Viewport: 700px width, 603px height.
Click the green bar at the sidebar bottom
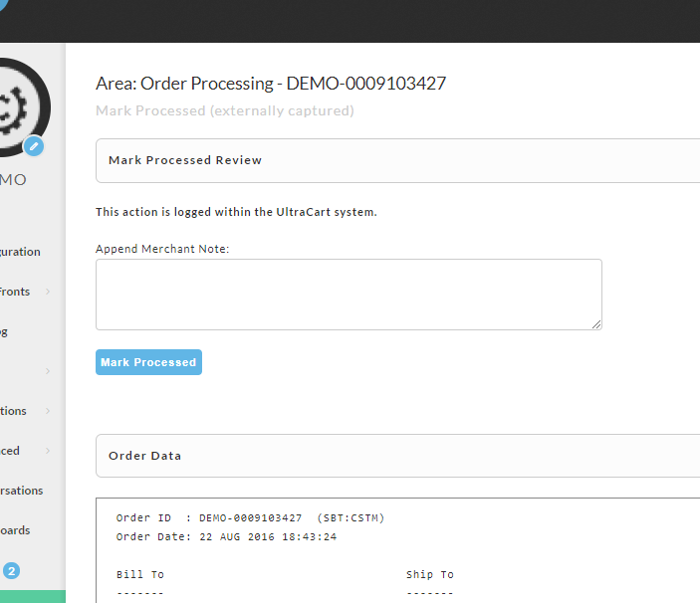[33, 597]
